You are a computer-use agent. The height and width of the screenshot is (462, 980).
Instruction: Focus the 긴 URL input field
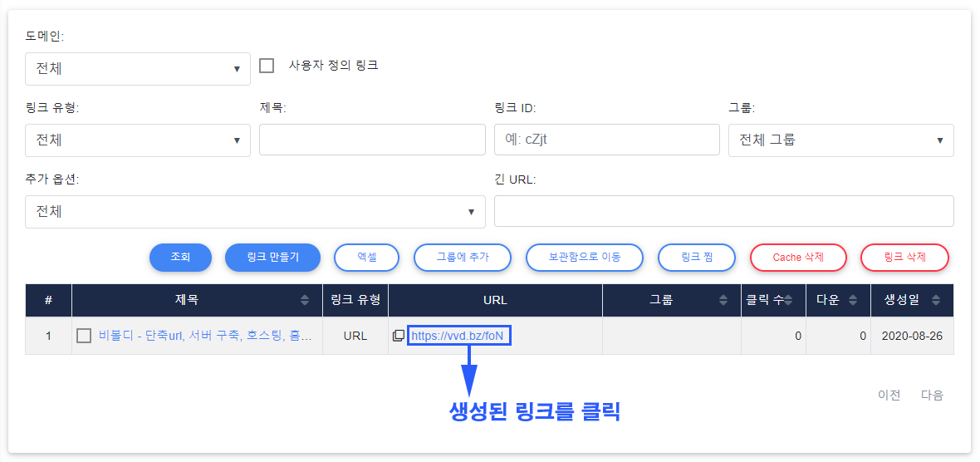coord(723,211)
